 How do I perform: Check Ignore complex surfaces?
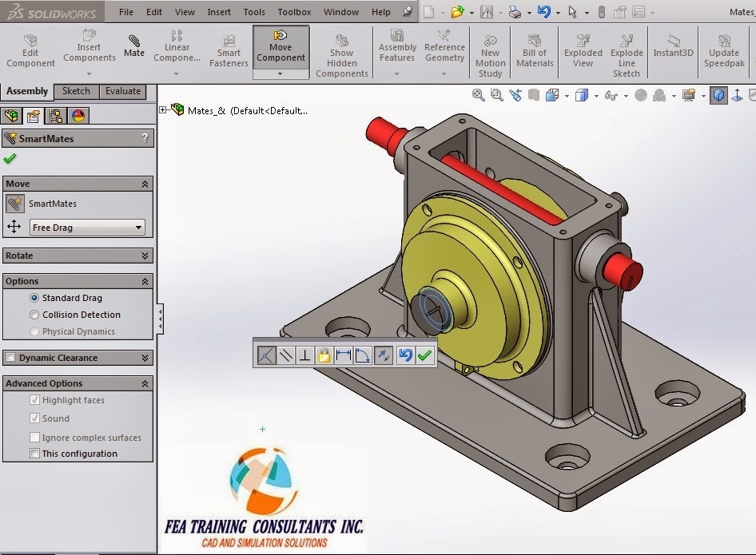pos(34,437)
